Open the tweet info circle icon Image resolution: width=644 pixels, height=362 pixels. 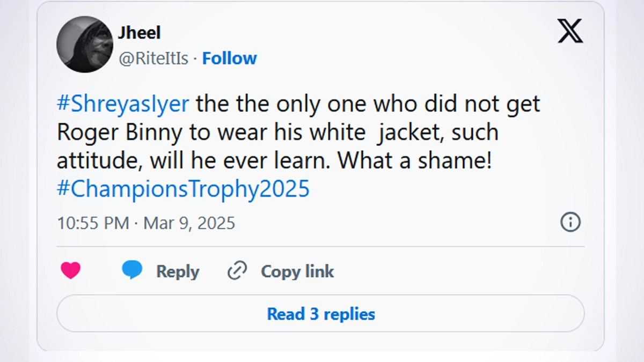(x=570, y=221)
